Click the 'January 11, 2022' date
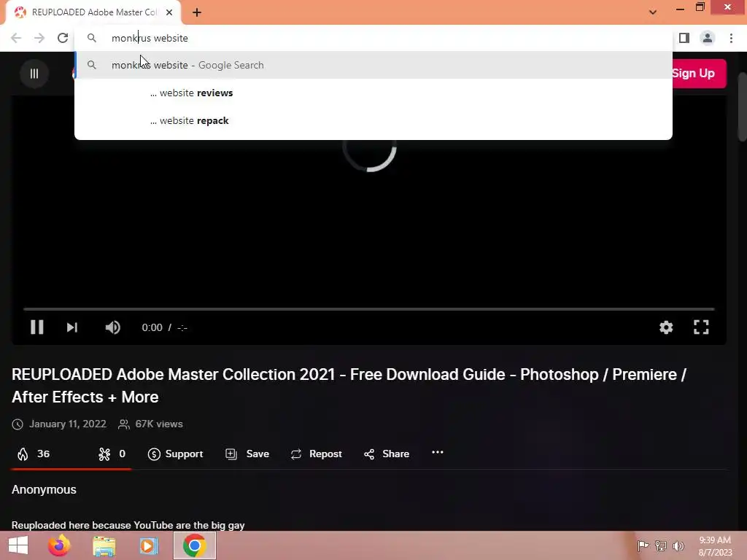This screenshot has width=747, height=560. point(68,424)
